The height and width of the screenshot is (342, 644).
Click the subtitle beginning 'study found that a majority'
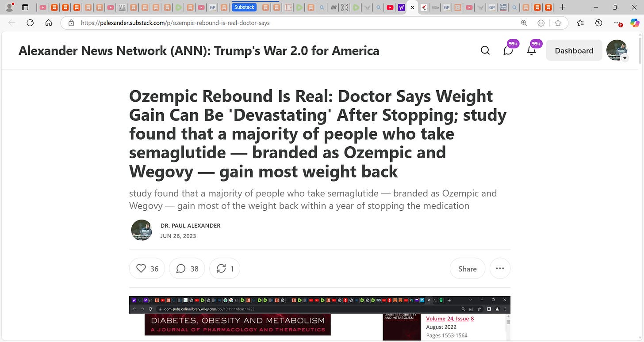[x=313, y=200]
